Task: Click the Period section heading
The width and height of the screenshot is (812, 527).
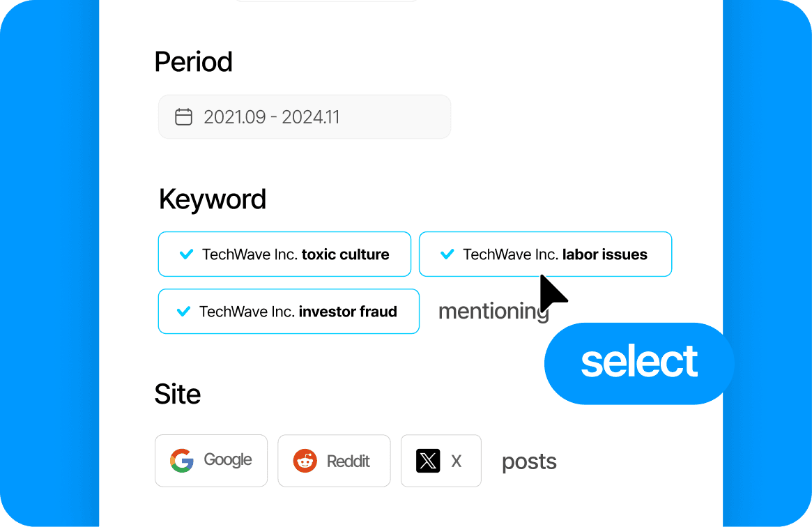Action: [194, 62]
